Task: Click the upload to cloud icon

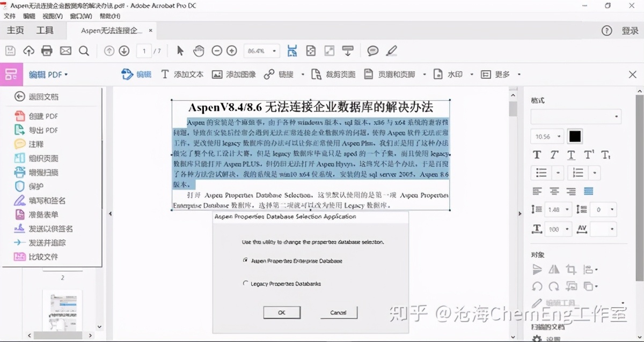Action: [x=28, y=51]
